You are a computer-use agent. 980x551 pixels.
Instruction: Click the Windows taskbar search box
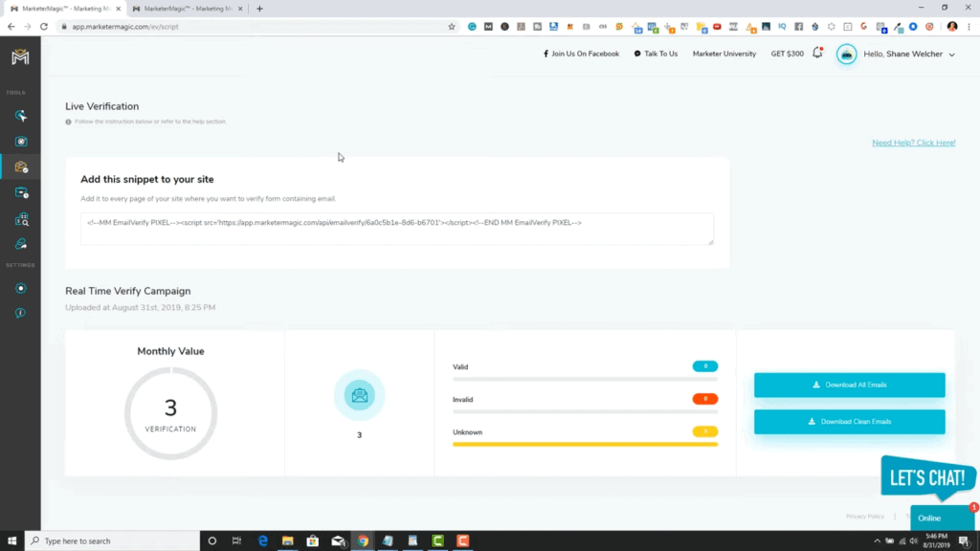tap(113, 541)
